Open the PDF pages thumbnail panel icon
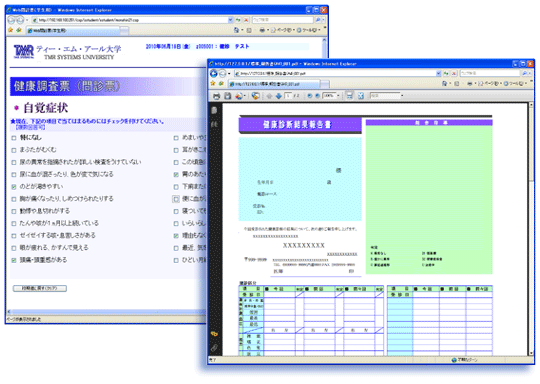 pyautogui.click(x=214, y=110)
